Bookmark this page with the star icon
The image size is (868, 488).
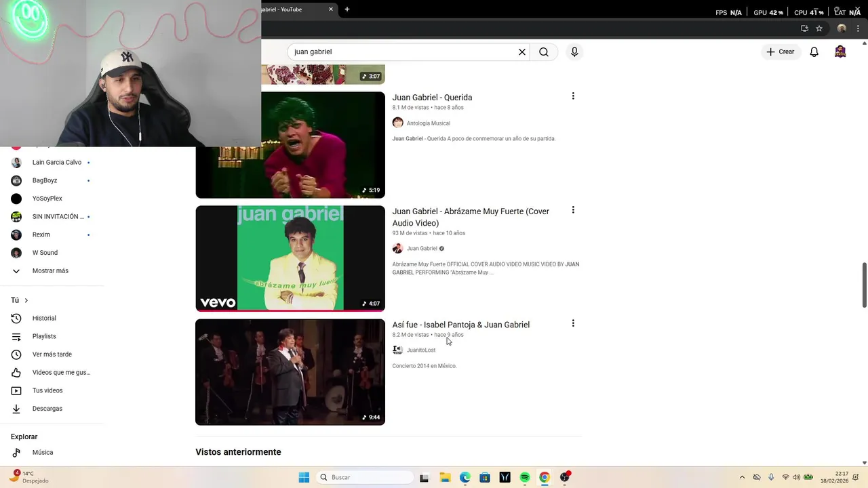coord(819,28)
